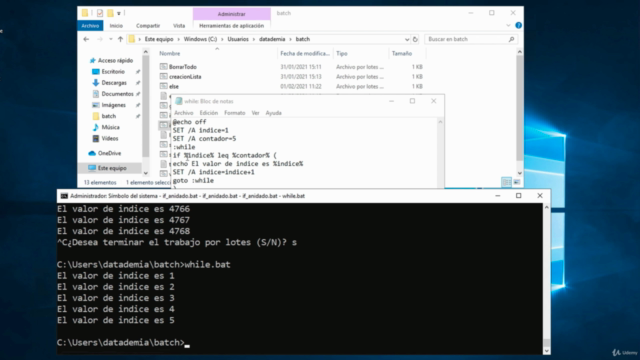Open the recent locations dropdown arrow
The height and width of the screenshot is (360, 640).
click(x=111, y=39)
